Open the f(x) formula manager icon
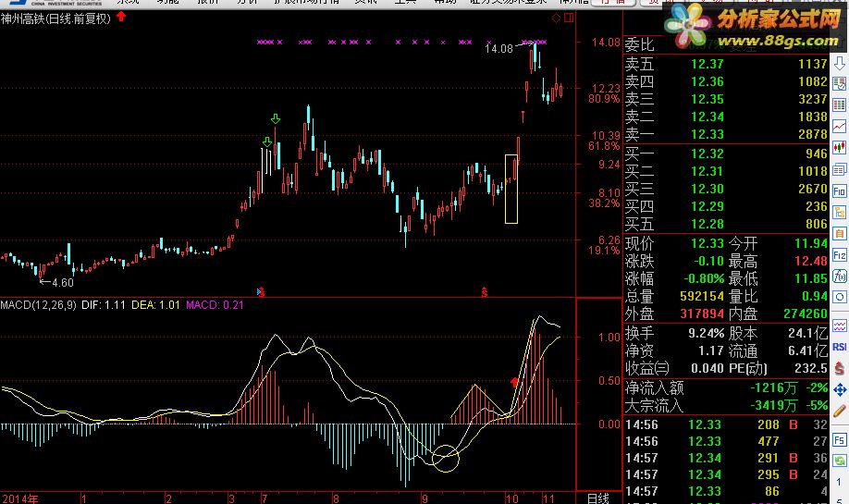This screenshot has width=849, height=504. (x=839, y=277)
